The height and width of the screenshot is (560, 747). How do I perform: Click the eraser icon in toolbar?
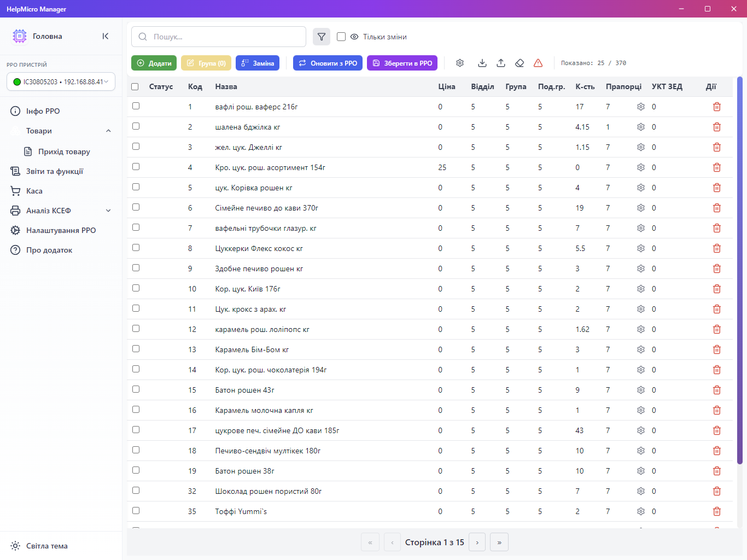pos(520,63)
